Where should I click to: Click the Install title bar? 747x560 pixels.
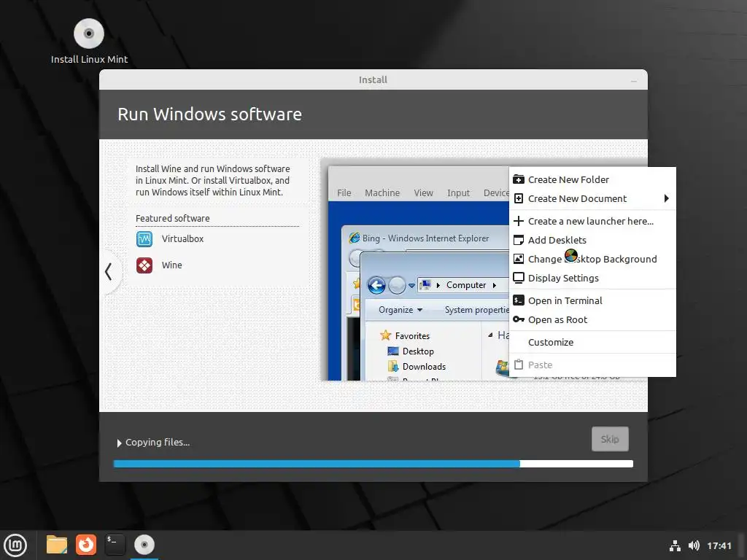tap(373, 80)
